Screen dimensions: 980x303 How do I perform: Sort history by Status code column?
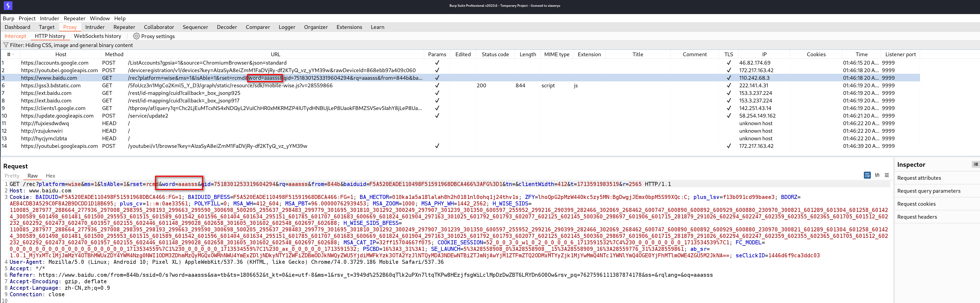pyautogui.click(x=495, y=54)
